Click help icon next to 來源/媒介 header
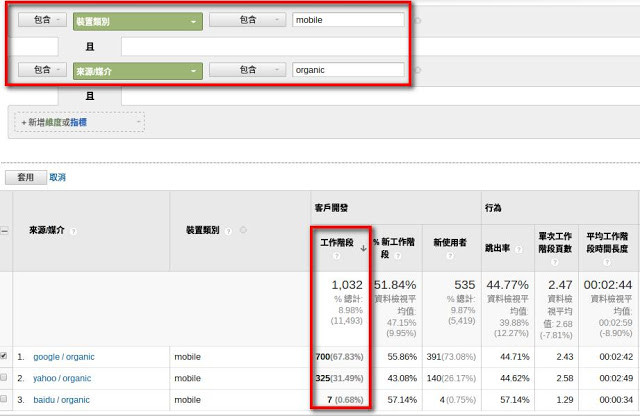This screenshot has height=416, width=640. (74, 230)
